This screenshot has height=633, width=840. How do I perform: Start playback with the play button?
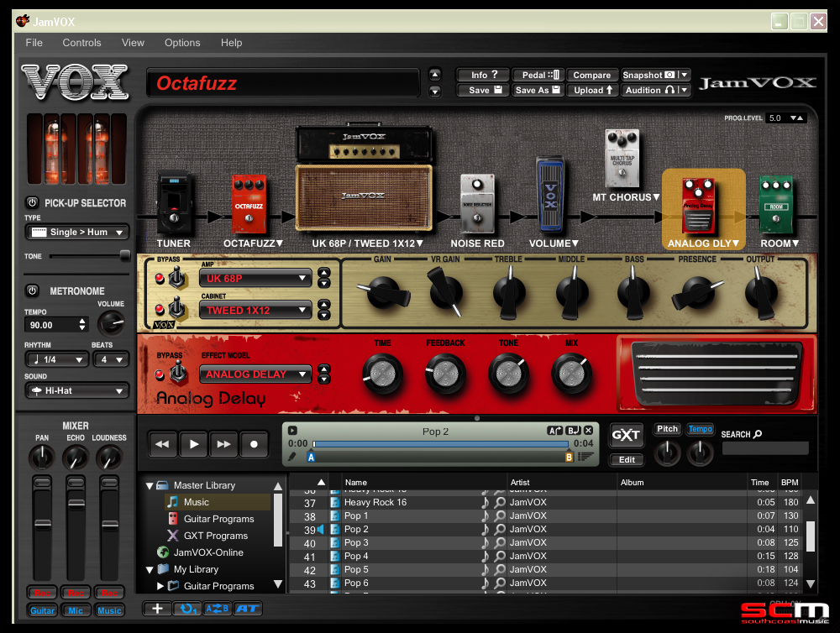point(194,444)
